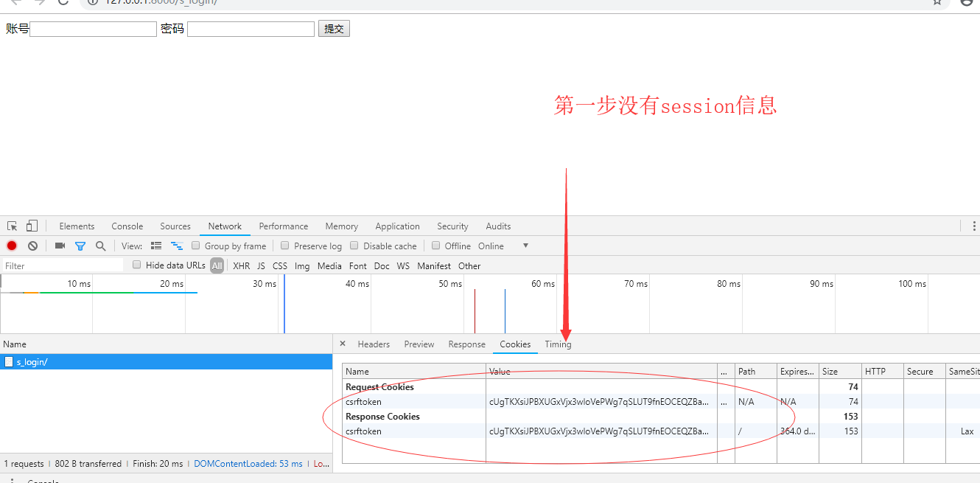Close the request details pane

(x=343, y=344)
